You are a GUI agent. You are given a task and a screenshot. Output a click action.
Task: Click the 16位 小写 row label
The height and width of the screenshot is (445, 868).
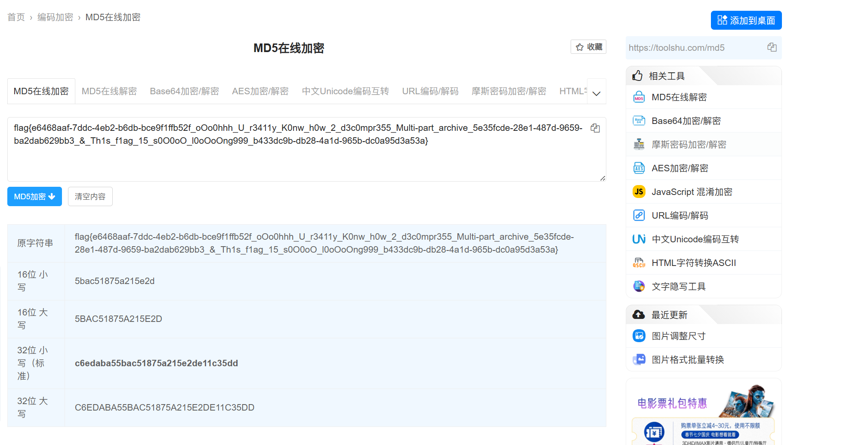[33, 281]
